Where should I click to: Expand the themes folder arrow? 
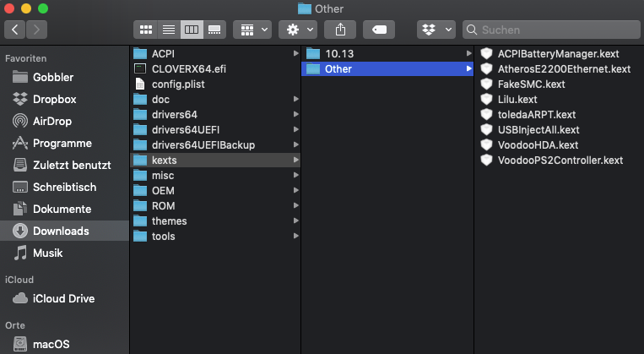[295, 221]
